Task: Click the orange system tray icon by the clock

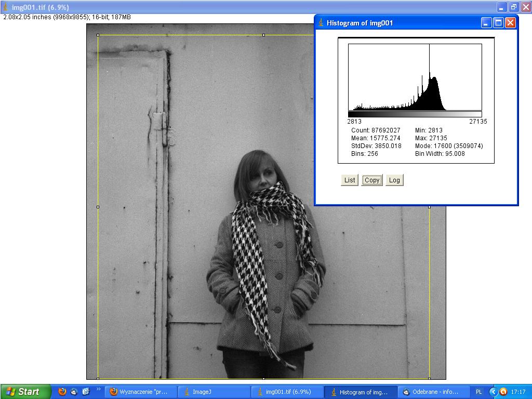Action: coord(503,392)
